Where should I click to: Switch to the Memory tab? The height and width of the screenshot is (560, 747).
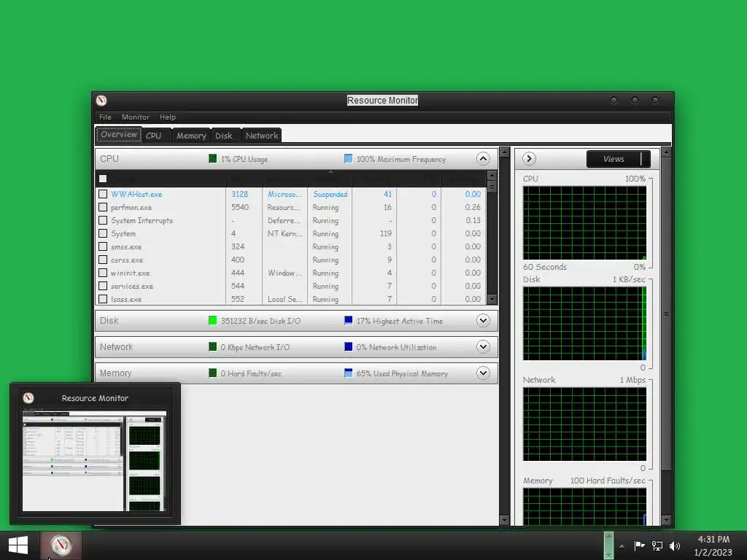click(191, 136)
